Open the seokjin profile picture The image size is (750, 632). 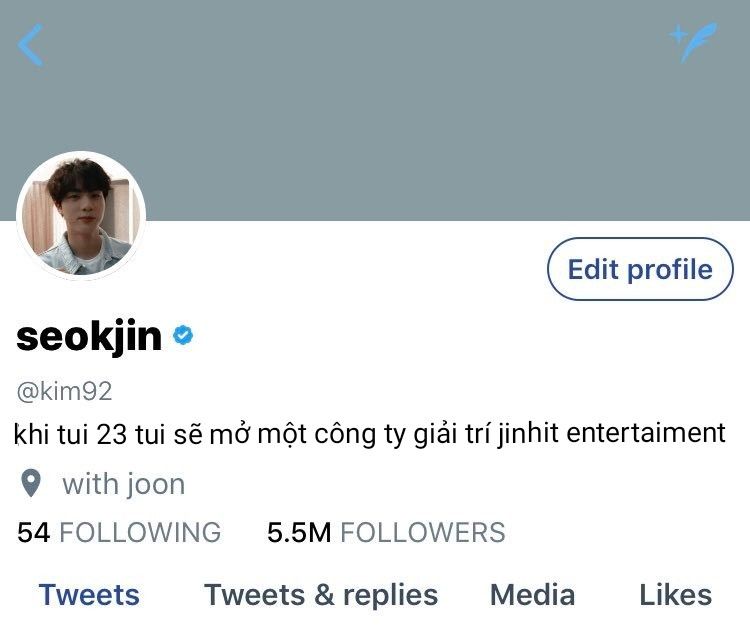click(x=81, y=216)
